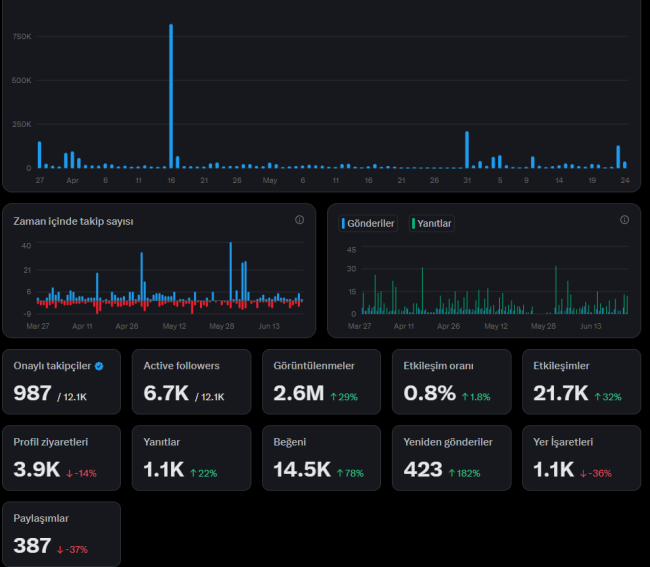Viewport: 650px width, 567px height.
Task: Click the tallest bar at April 16
Action: (x=171, y=96)
